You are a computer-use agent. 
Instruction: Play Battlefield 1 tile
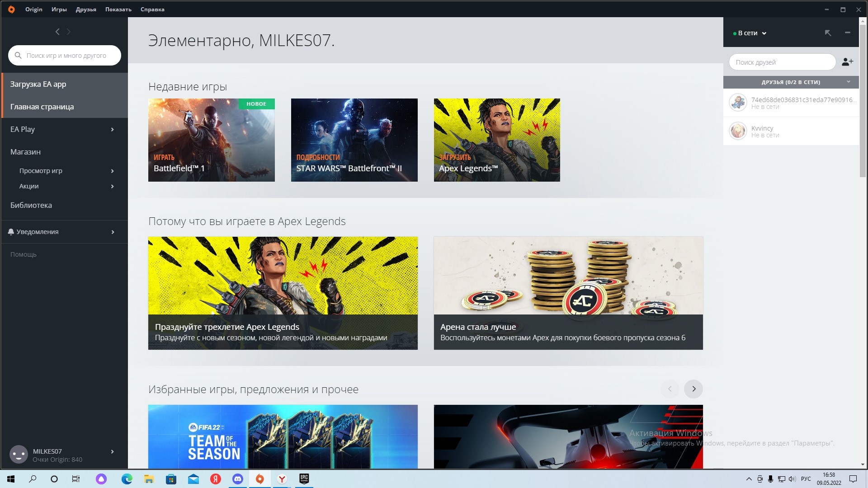tap(211, 140)
